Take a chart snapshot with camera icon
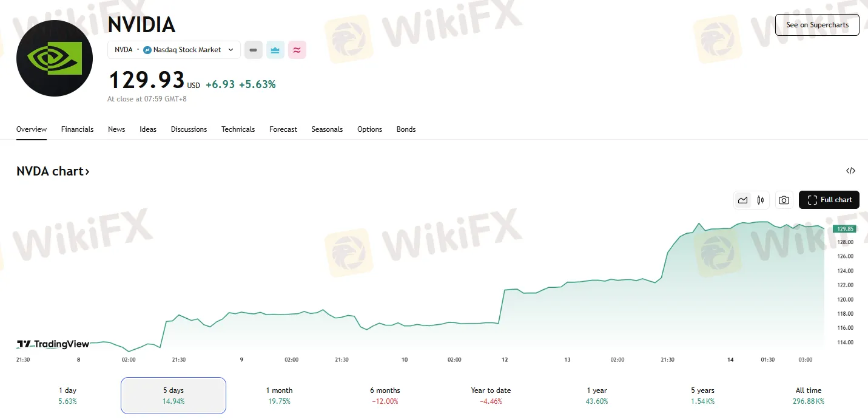The width and height of the screenshot is (868, 419). [784, 200]
